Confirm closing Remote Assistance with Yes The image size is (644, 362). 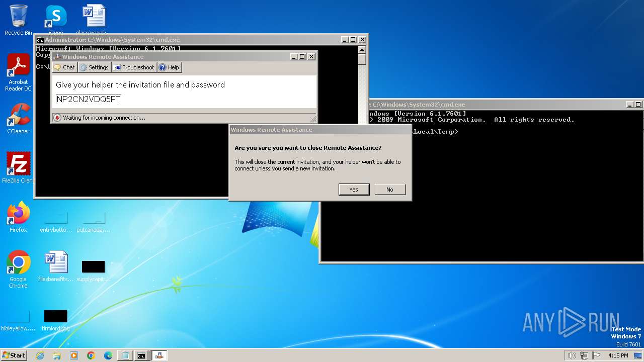click(x=354, y=190)
